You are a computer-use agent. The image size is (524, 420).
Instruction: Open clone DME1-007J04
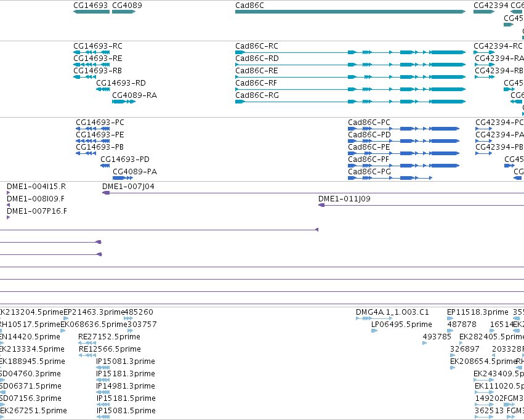pos(128,187)
